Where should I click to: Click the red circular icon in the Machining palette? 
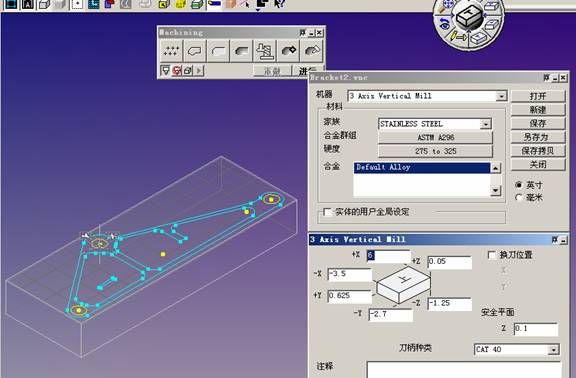pos(177,71)
